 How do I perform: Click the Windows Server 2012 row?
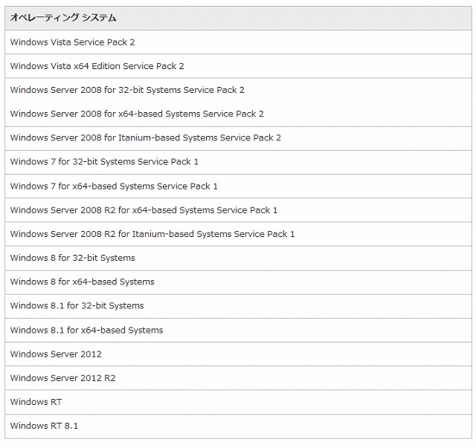point(238,354)
